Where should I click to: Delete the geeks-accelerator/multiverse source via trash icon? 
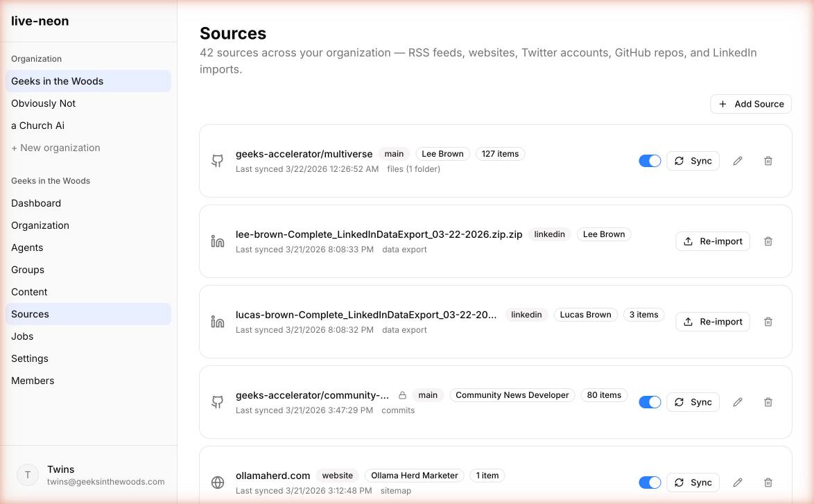tap(768, 161)
